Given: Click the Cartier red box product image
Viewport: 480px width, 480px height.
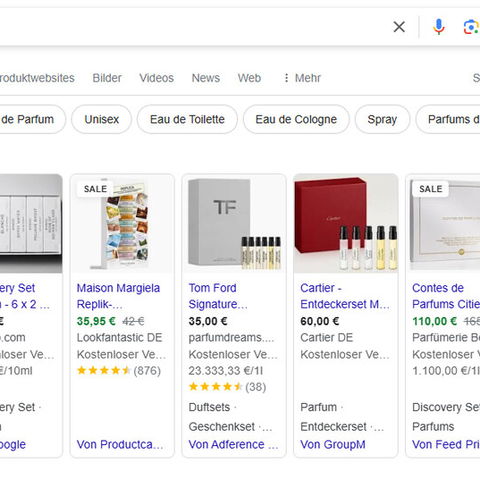Looking at the screenshot, I should coord(346,223).
